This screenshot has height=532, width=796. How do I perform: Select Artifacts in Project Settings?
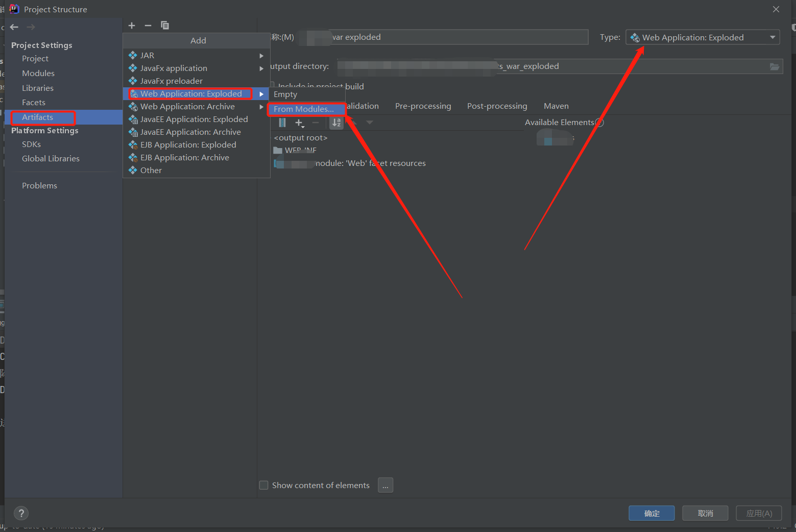coord(38,117)
